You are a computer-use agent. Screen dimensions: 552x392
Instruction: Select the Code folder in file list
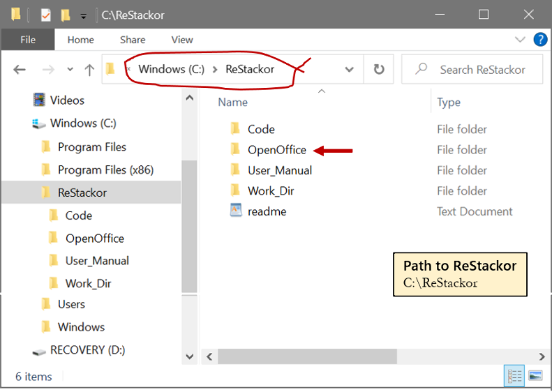[261, 129]
